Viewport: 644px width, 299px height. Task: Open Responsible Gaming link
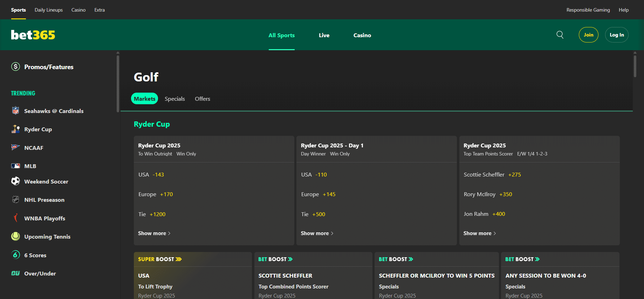tap(588, 10)
